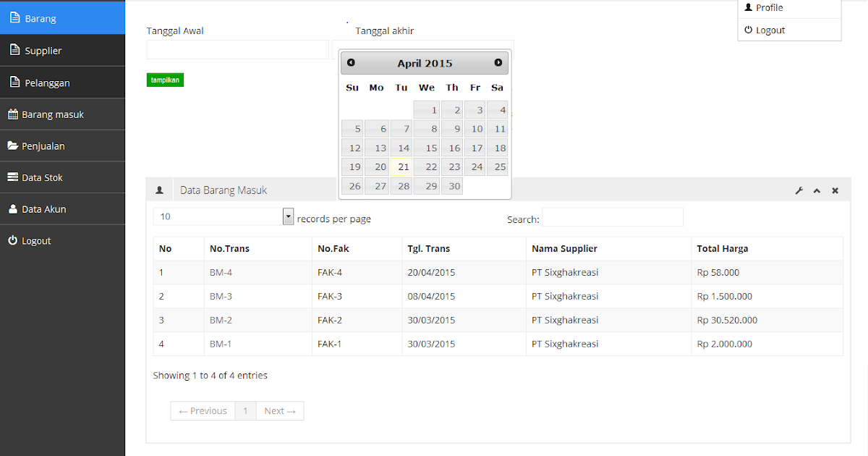
Task: Click page 1 in the pagination control
Action: coord(245,410)
